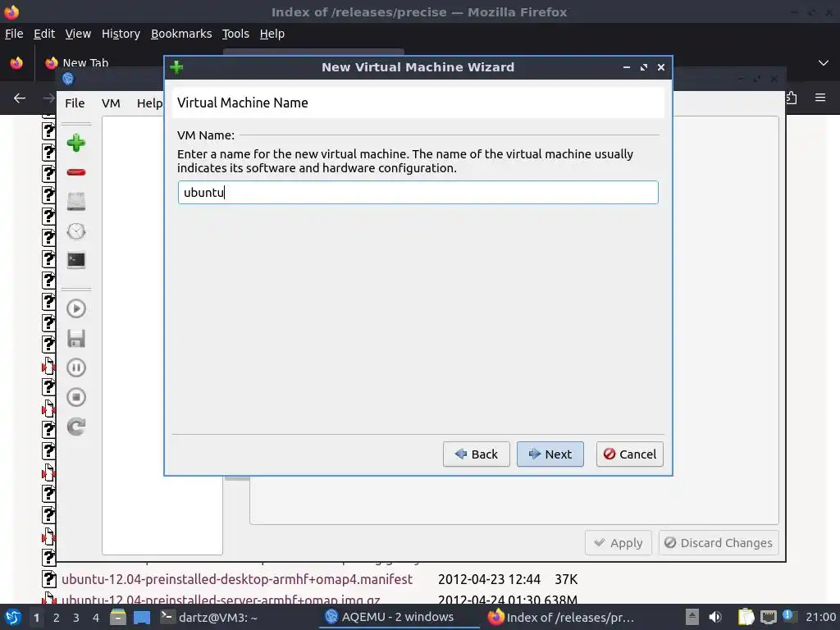This screenshot has width=840, height=630.
Task: Open Firefox History menu
Action: tap(121, 34)
